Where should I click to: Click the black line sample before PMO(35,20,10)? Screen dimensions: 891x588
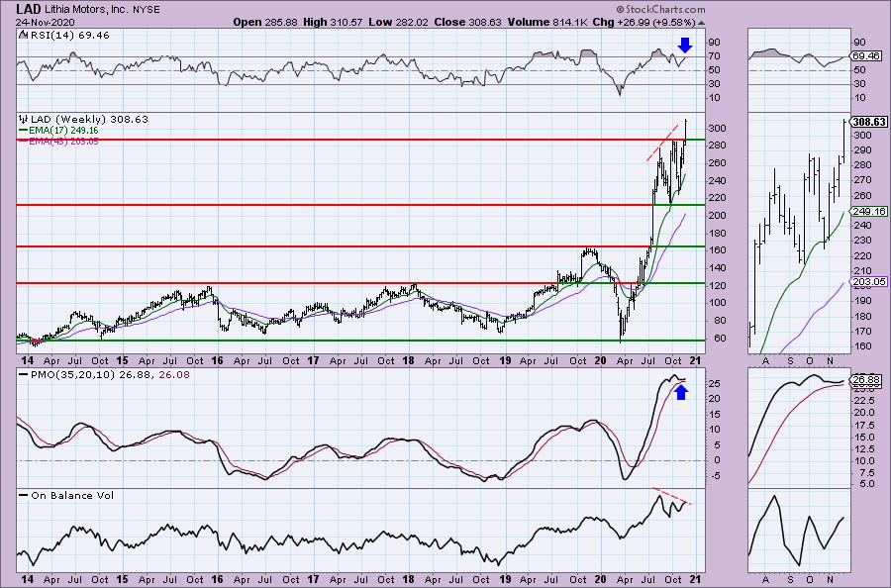click(x=24, y=375)
